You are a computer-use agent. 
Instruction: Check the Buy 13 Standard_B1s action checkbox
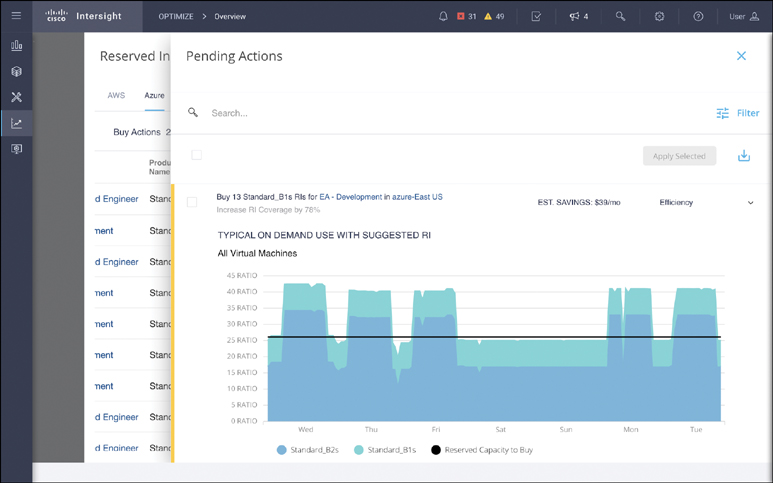click(x=192, y=202)
